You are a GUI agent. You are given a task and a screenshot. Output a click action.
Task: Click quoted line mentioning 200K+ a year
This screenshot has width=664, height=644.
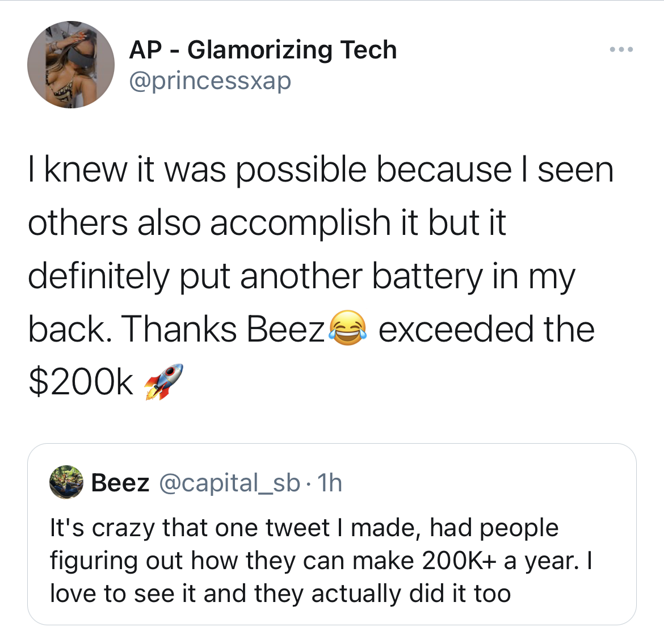click(321, 561)
